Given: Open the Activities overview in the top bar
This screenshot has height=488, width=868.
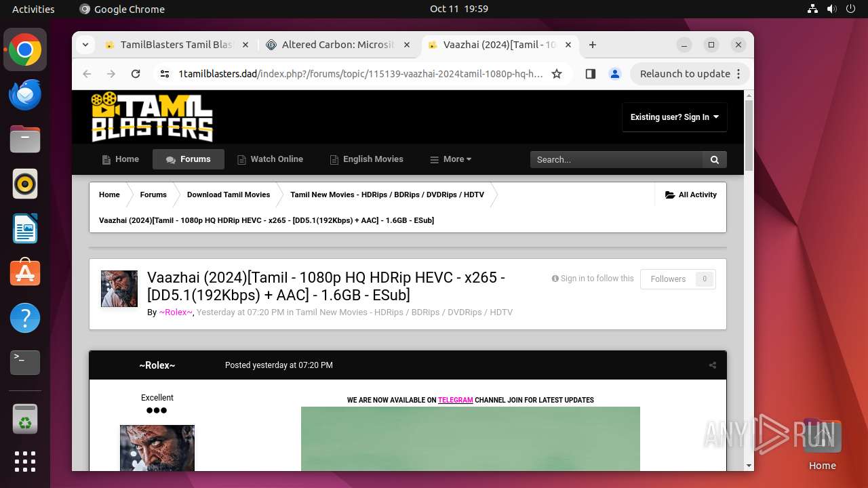Looking at the screenshot, I should pyautogui.click(x=33, y=9).
